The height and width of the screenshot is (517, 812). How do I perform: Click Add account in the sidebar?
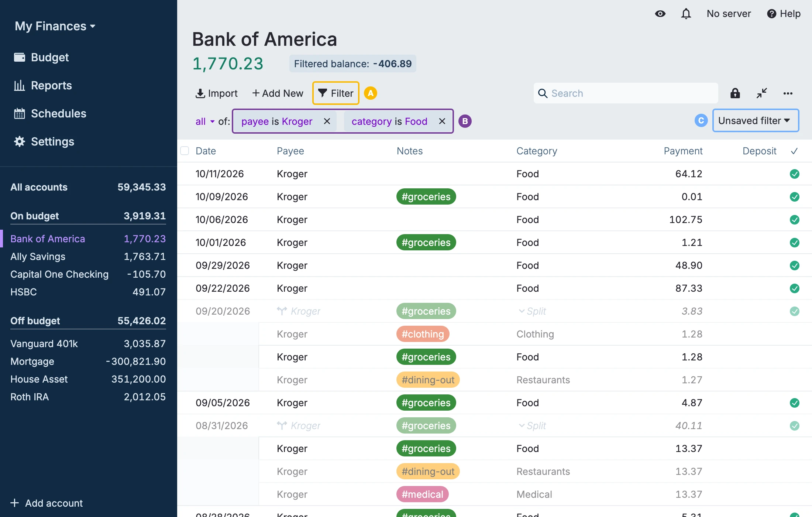pos(47,503)
